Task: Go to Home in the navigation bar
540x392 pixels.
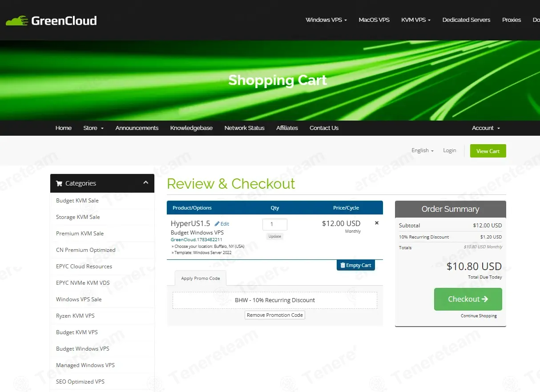Action: click(x=64, y=128)
